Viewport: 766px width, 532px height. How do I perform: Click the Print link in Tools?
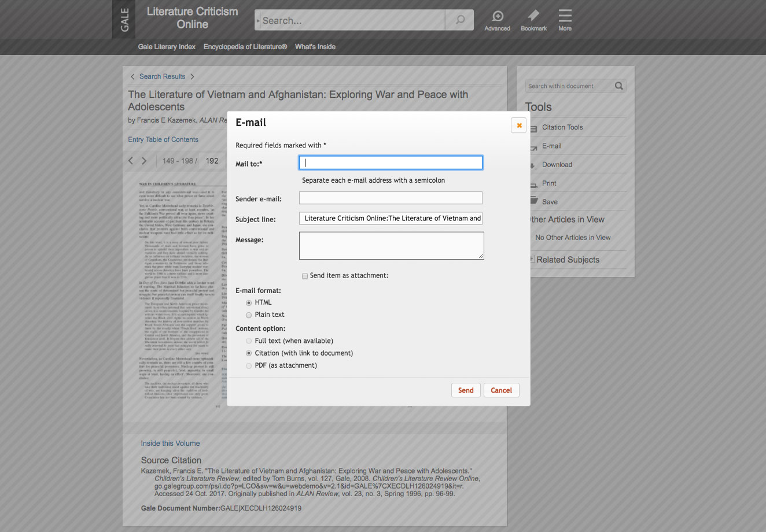549,183
